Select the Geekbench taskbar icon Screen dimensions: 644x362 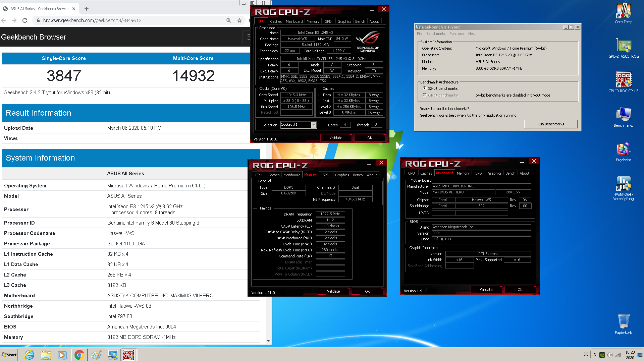[113, 355]
